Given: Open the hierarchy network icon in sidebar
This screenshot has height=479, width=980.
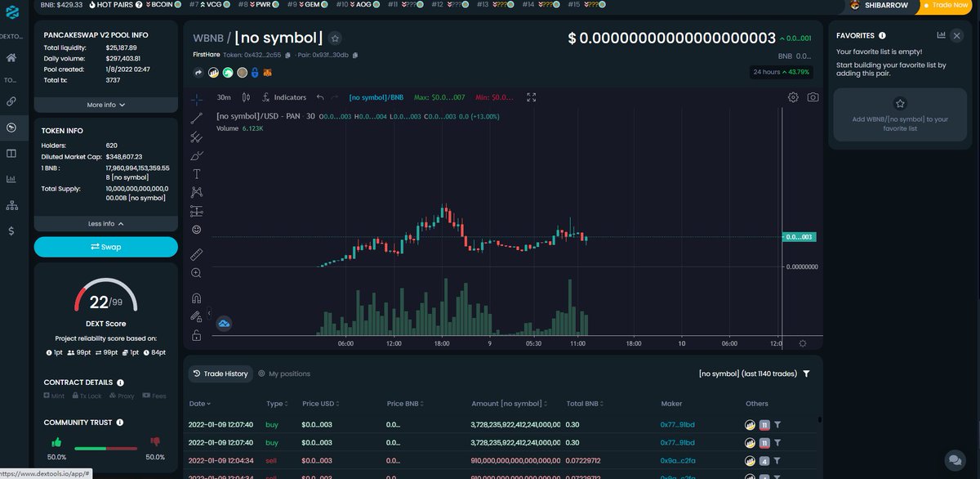Looking at the screenshot, I should [x=11, y=205].
